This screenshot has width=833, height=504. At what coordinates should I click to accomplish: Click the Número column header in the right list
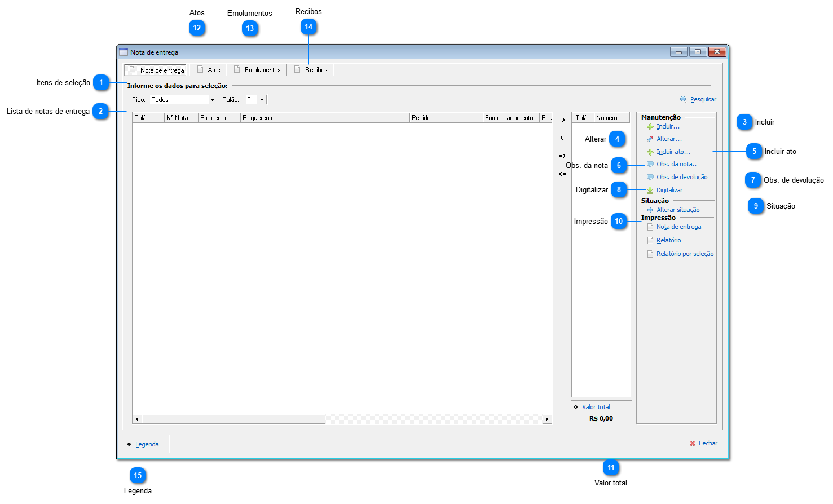pos(611,117)
